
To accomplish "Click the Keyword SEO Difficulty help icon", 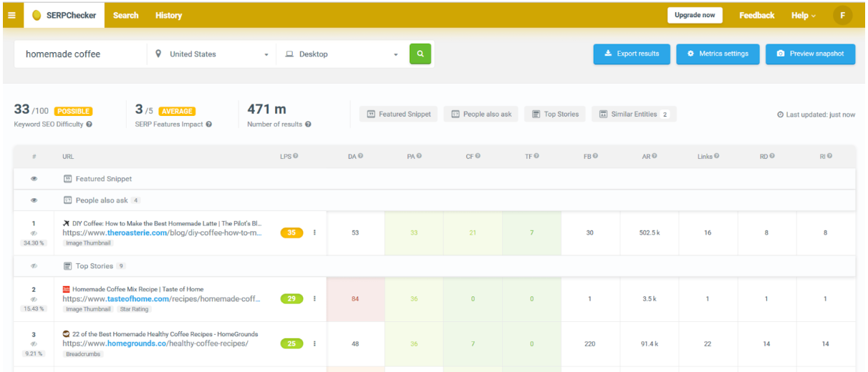I will [90, 124].
